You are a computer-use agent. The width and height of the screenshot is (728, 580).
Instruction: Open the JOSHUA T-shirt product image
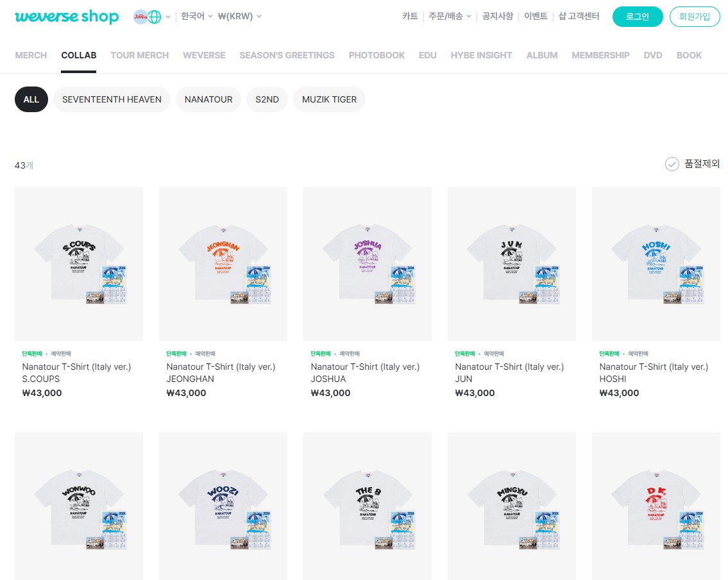click(368, 264)
